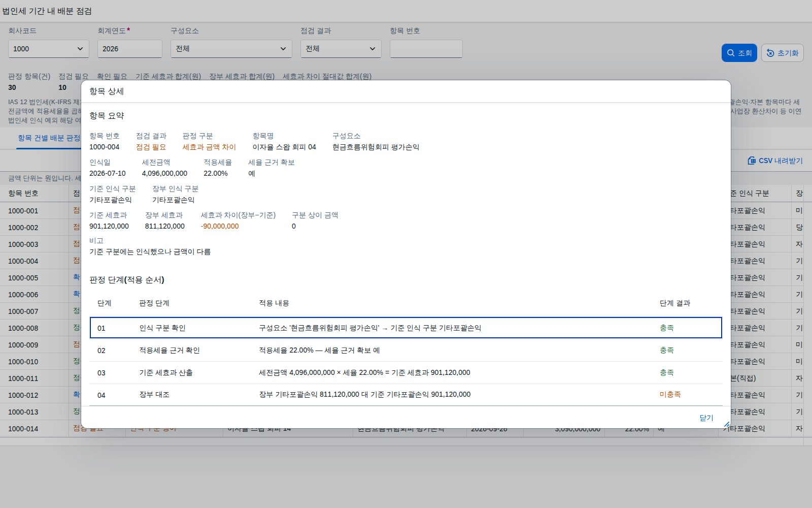The height and width of the screenshot is (508, 812).
Task: Click the CSV file icon next to CSV 내려받기
Action: point(752,161)
